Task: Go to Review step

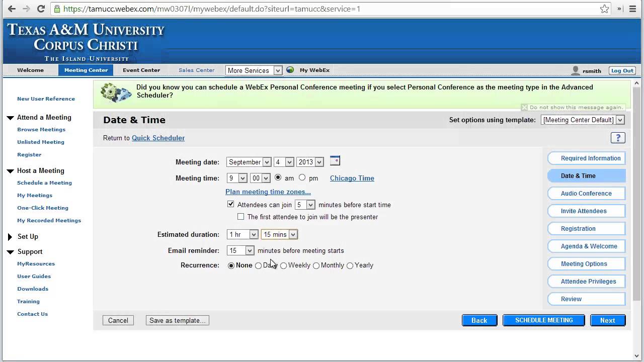Action: pyautogui.click(x=587, y=299)
